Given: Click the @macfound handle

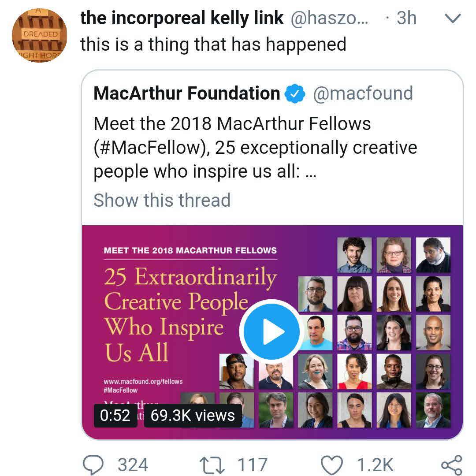Looking at the screenshot, I should (363, 93).
